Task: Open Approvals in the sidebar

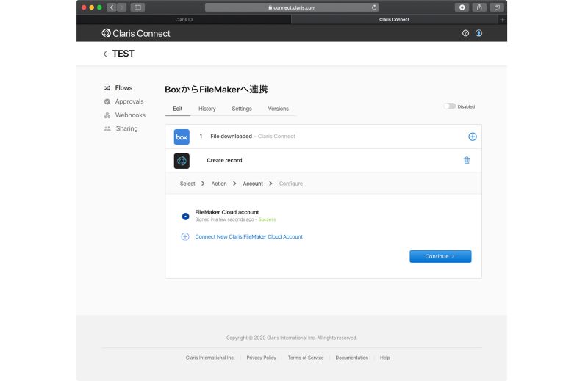Action: coord(129,101)
